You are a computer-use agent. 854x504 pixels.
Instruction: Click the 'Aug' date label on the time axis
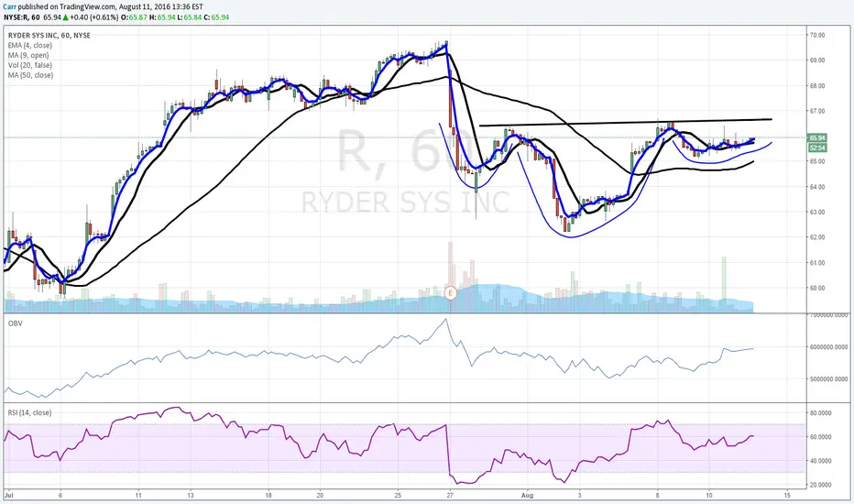pyautogui.click(x=527, y=495)
